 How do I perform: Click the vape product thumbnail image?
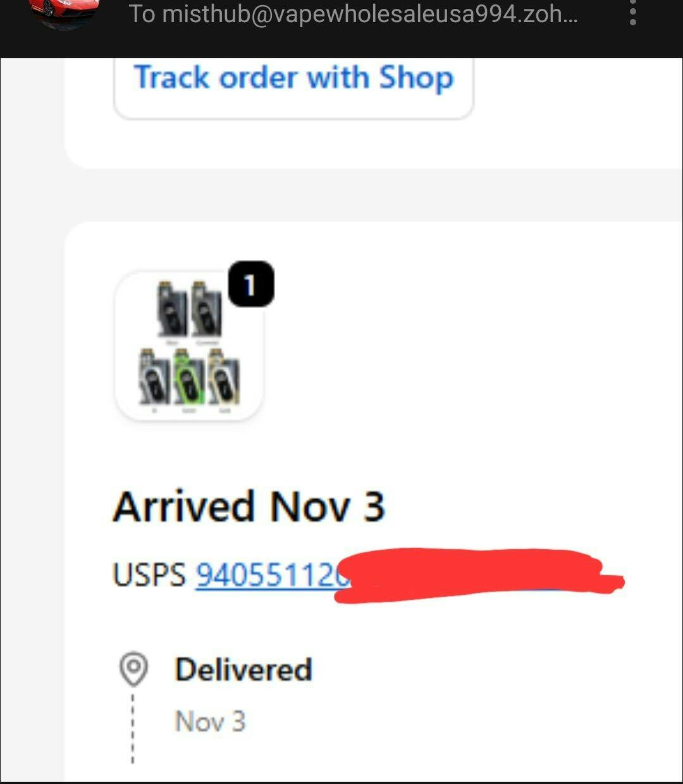point(188,345)
